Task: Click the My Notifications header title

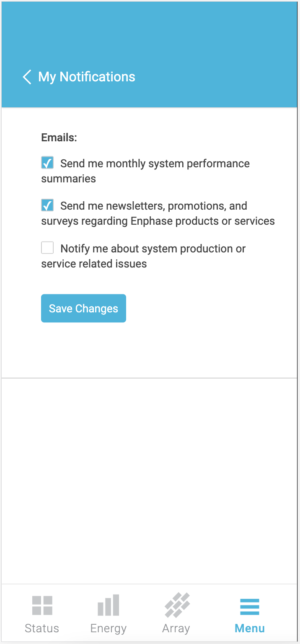Action: (x=87, y=77)
